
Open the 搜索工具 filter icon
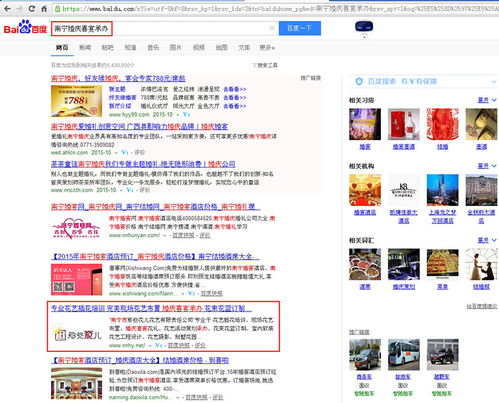(x=254, y=65)
